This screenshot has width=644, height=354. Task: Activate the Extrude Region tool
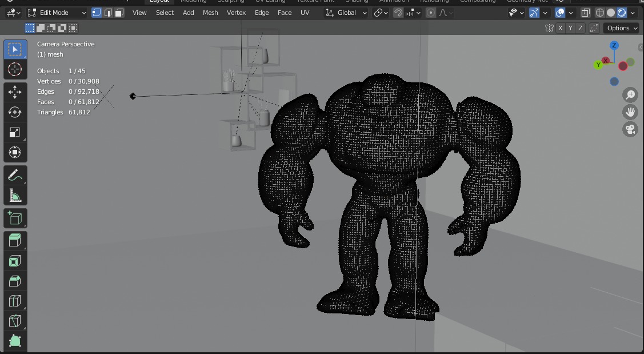point(15,241)
